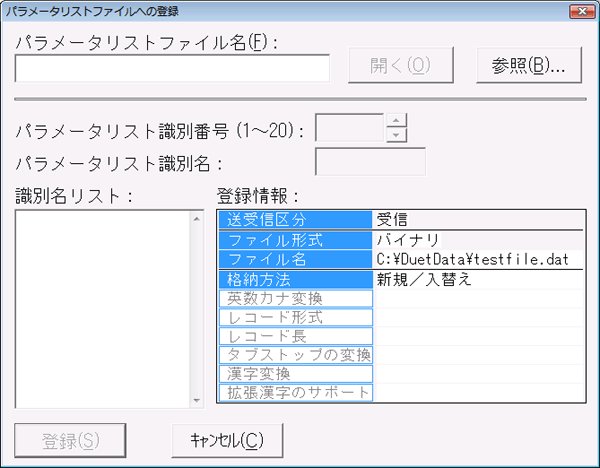Image resolution: width=600 pixels, height=468 pixels.
Task: Click inside the empty 識別名リスト listbox
Action: pos(103,309)
